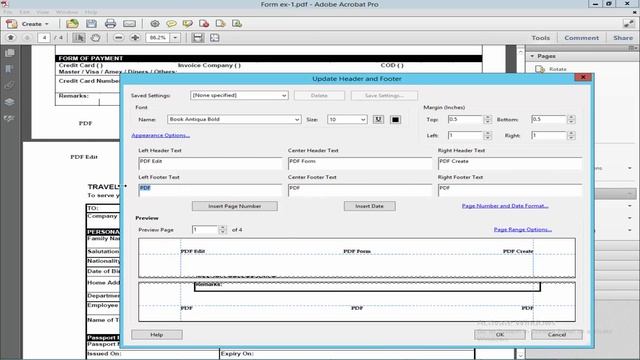Click the Read Mode icon at toolbar right
Image resolution: width=640 pixels, height=360 pixels.
tap(628, 24)
